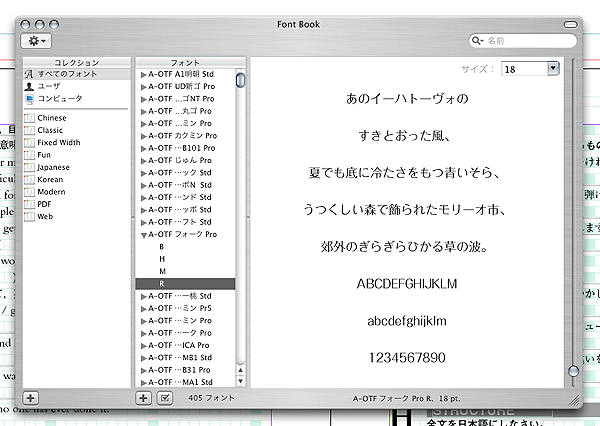This screenshot has height=426, width=600.
Task: Click the Modern collection icon
Action: 29,192
